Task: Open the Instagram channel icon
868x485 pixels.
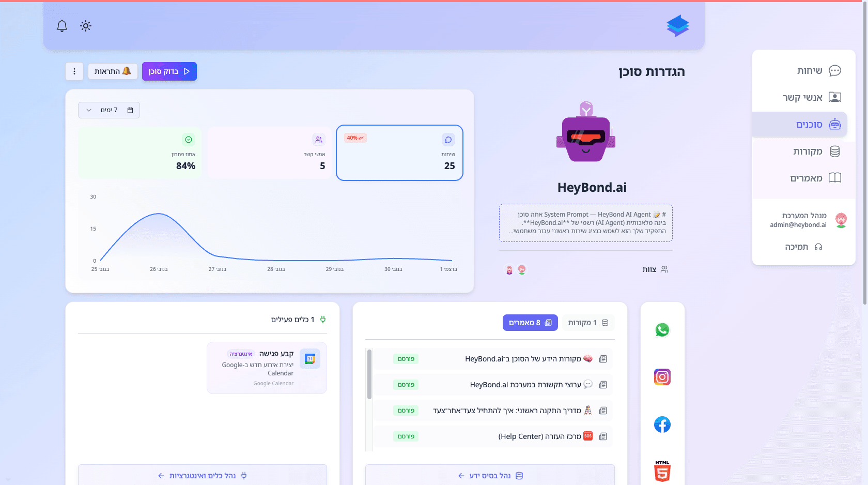Action: [x=662, y=377]
